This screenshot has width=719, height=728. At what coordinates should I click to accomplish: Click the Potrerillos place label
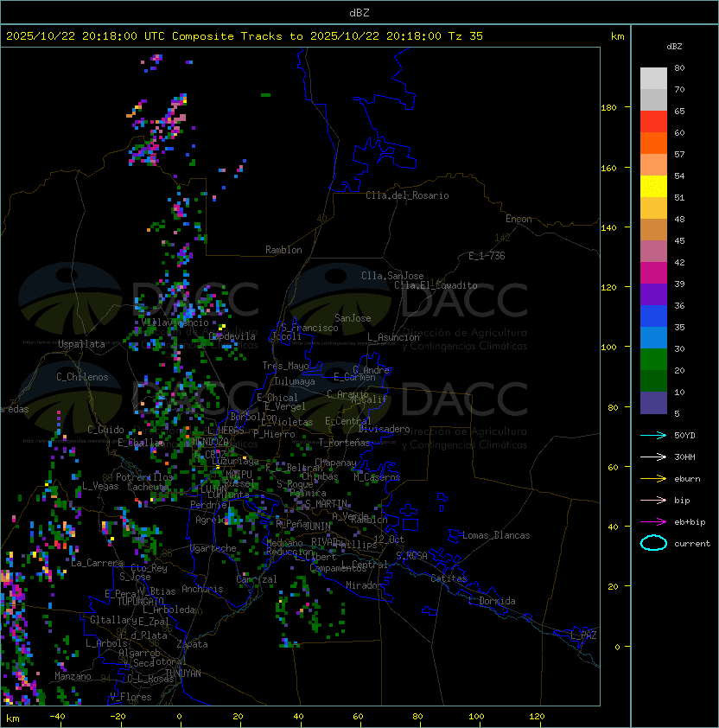(144, 477)
